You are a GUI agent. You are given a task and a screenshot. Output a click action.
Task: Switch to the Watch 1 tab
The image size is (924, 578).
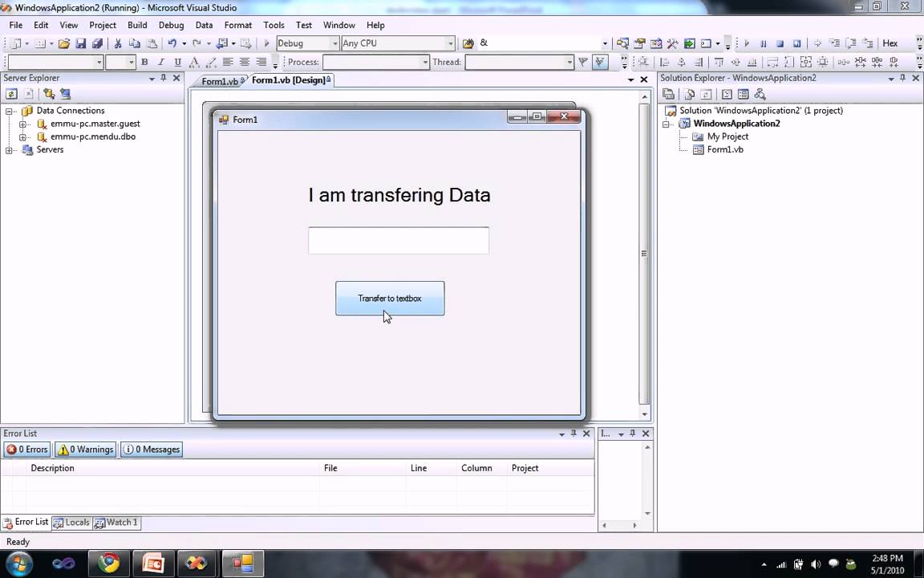[x=116, y=523]
